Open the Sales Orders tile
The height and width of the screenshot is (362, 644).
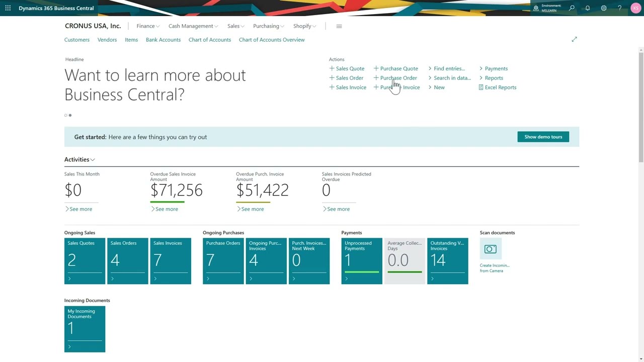point(128,261)
